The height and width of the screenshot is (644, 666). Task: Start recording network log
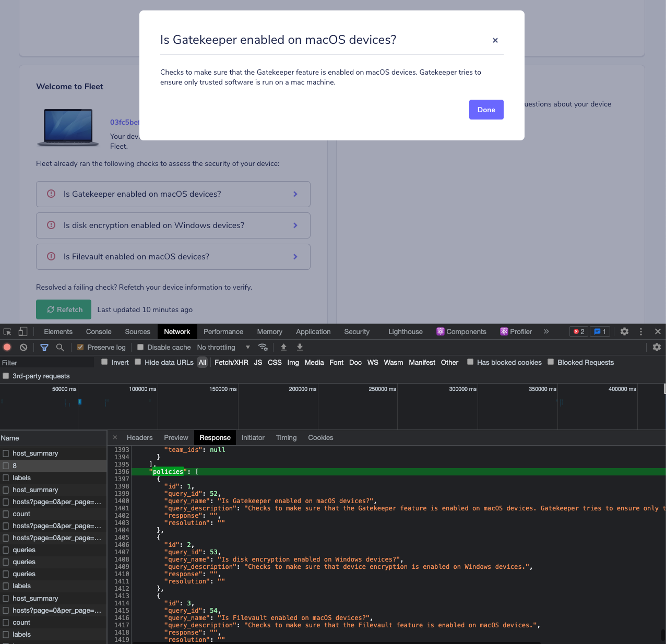point(7,347)
